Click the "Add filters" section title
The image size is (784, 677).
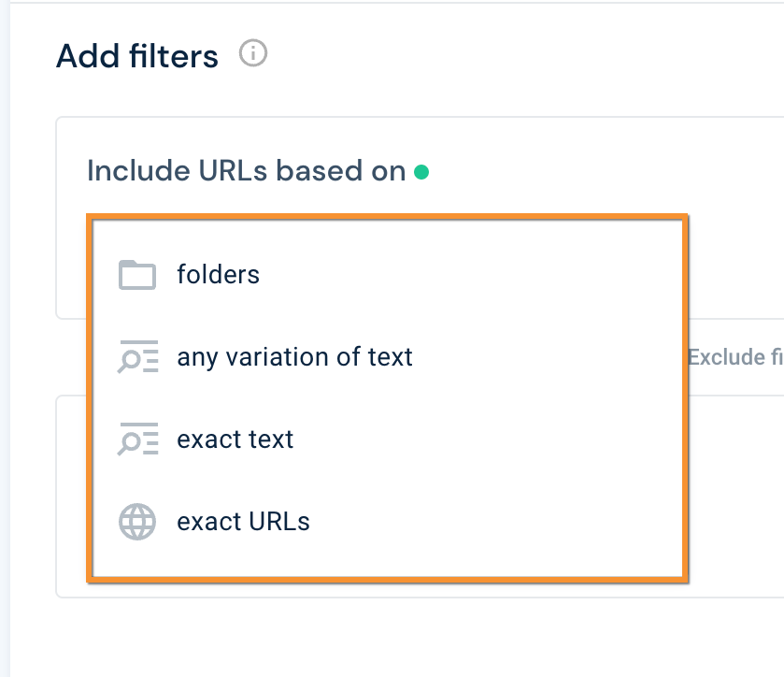tap(137, 56)
